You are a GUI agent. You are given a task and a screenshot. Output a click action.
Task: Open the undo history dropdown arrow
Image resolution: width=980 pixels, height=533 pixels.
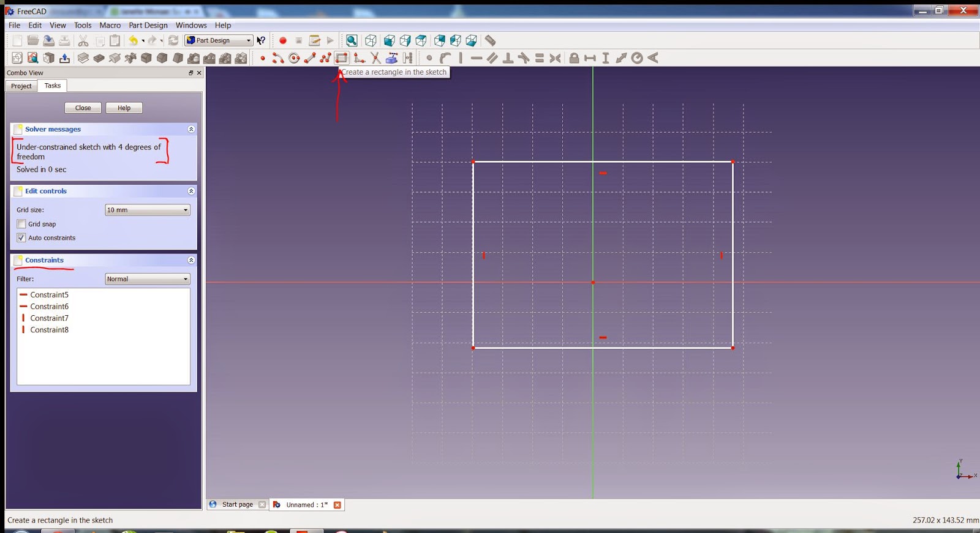[x=143, y=41]
